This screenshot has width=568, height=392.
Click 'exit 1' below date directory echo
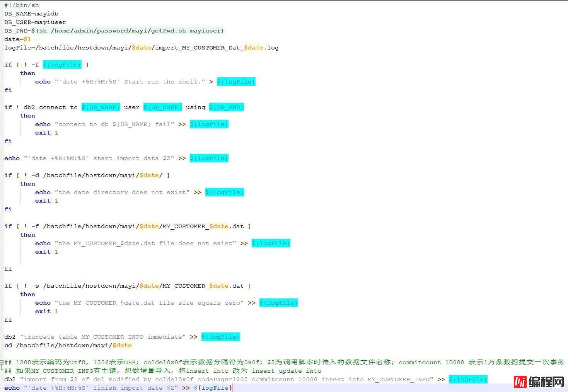[47, 201]
